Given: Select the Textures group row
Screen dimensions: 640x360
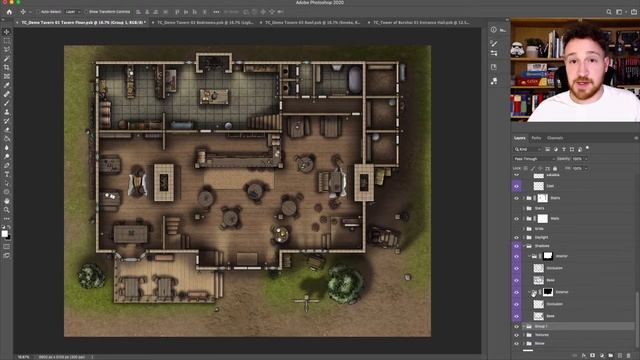Looking at the screenshot, I should pos(573,335).
